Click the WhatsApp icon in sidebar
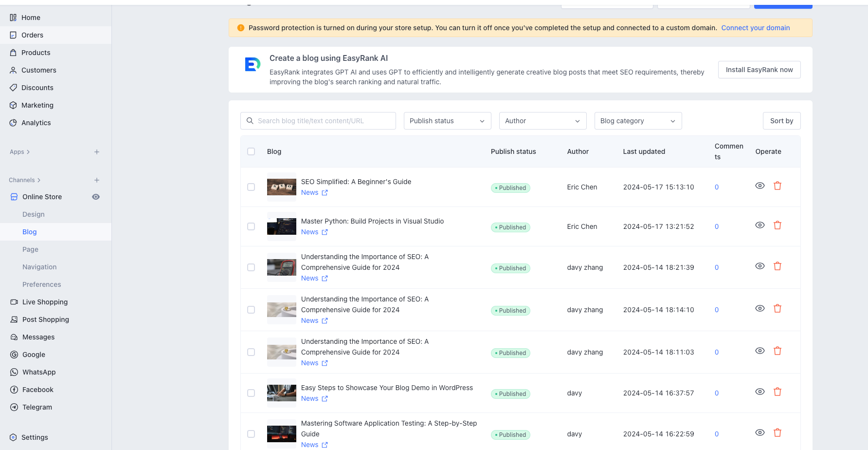868x450 pixels. 14,372
